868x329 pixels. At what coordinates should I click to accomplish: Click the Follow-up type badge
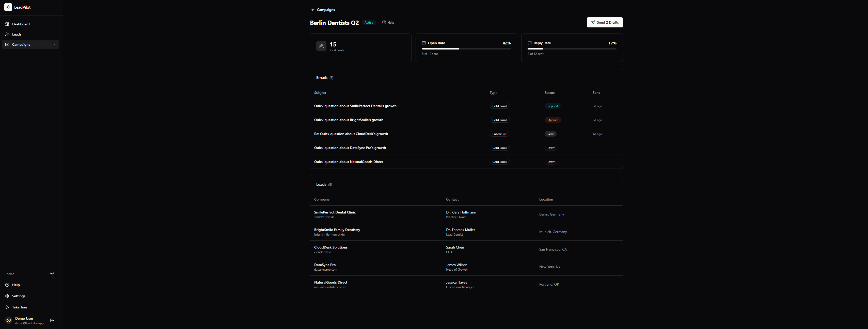[499, 134]
